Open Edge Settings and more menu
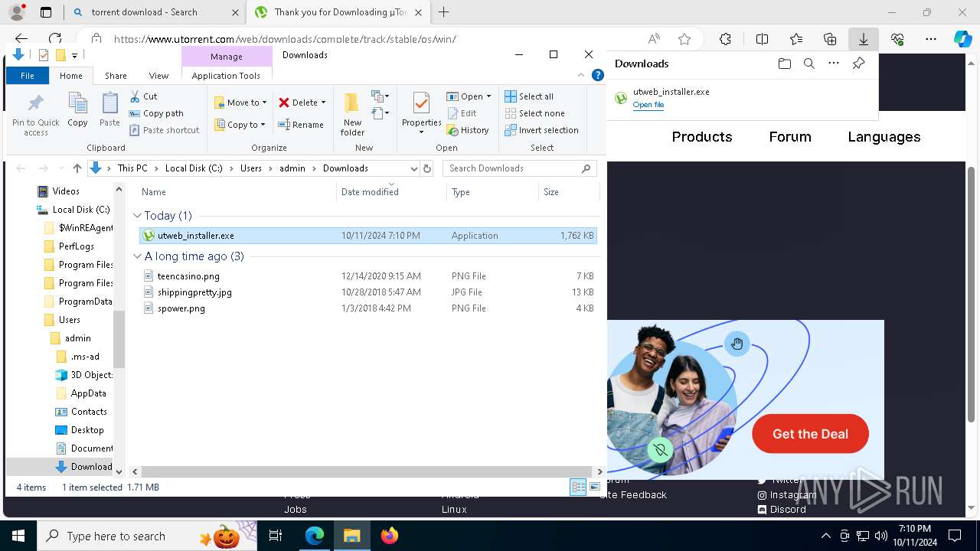Viewport: 980px width, 551px height. pos(931,39)
